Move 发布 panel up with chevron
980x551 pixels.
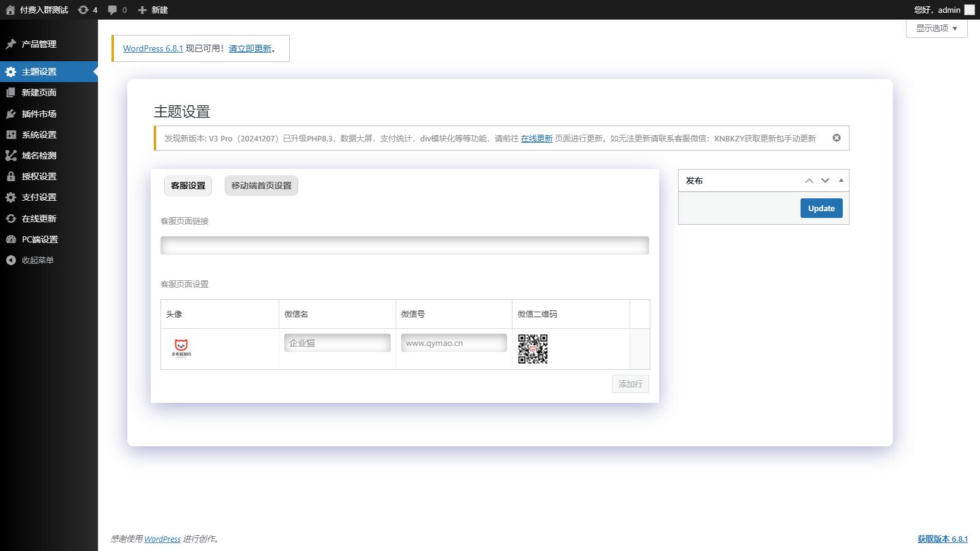pos(809,181)
